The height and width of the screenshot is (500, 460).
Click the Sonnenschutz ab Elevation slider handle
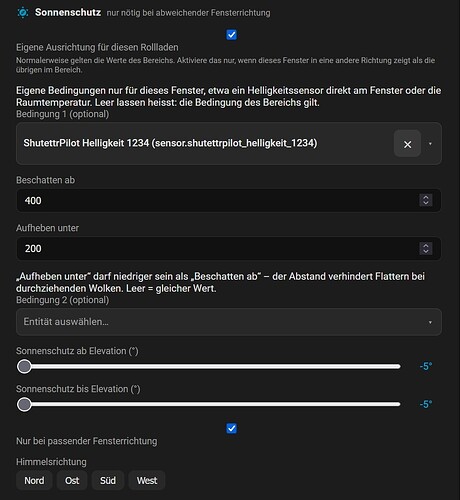pyautogui.click(x=24, y=367)
